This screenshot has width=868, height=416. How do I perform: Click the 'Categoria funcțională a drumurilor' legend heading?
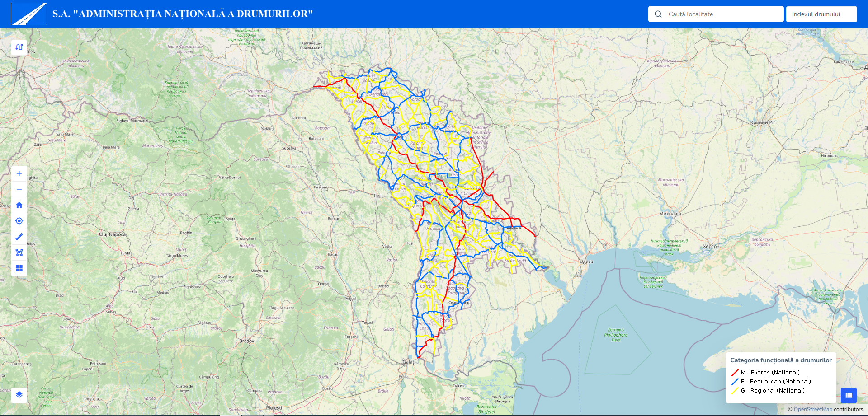781,360
